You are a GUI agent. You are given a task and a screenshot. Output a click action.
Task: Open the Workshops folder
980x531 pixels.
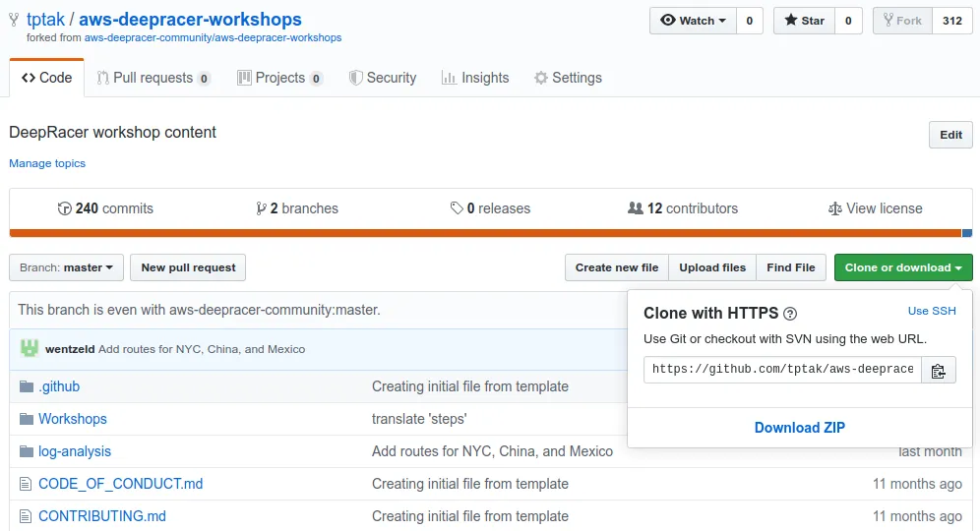click(73, 419)
